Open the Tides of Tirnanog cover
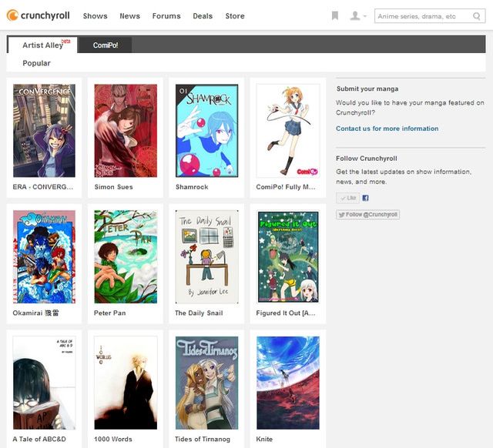Image resolution: width=493 pixels, height=448 pixels. (206, 383)
